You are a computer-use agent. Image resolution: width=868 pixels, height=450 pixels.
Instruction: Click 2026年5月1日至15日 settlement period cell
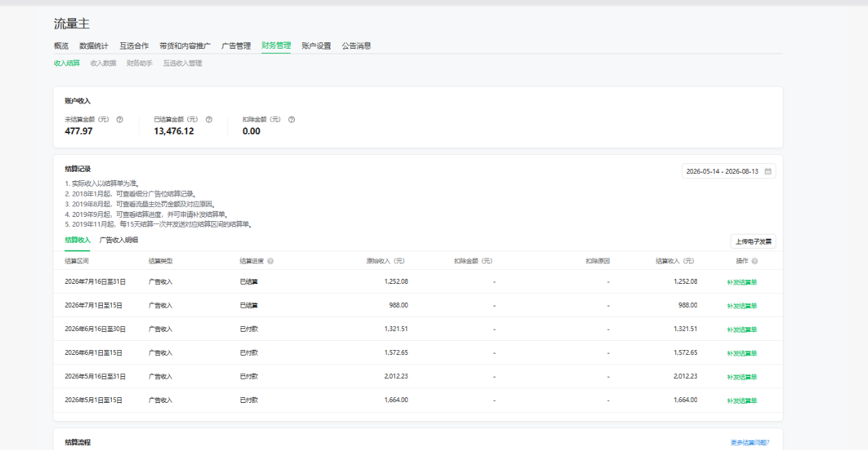(94, 400)
